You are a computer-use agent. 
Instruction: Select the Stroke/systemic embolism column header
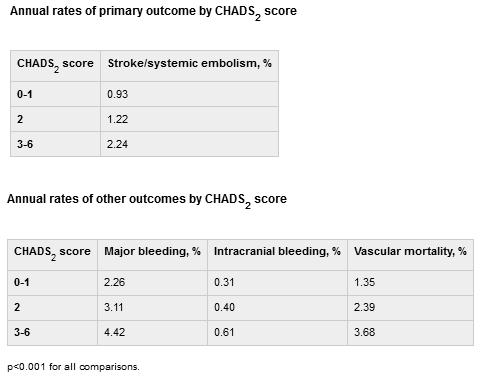(189, 66)
